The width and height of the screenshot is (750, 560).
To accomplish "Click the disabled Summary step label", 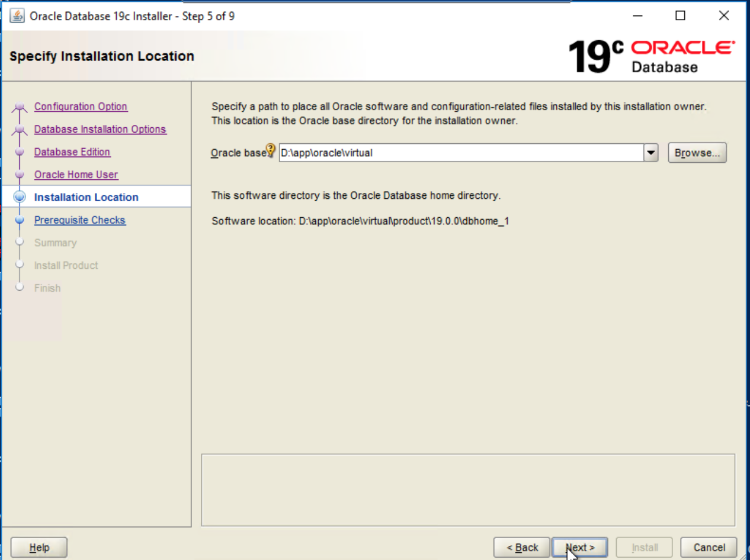I will (x=55, y=243).
